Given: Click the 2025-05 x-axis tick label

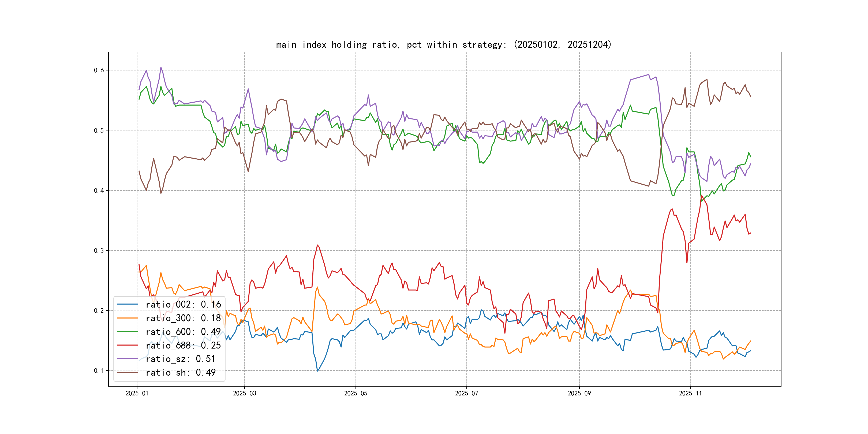Looking at the screenshot, I should tap(356, 393).
